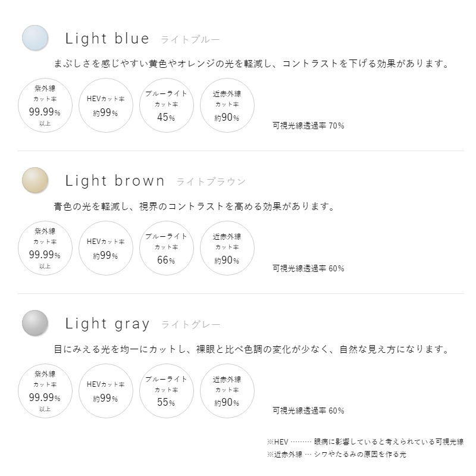The width and height of the screenshot is (476, 476).
Task: Click the "Light blue" heading text
Action: point(107,39)
